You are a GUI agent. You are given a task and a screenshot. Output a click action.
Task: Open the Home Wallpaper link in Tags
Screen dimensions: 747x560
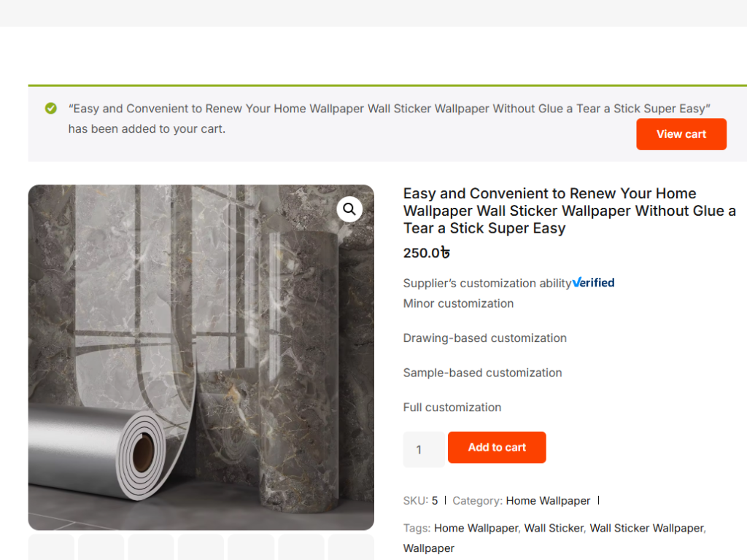point(476,528)
